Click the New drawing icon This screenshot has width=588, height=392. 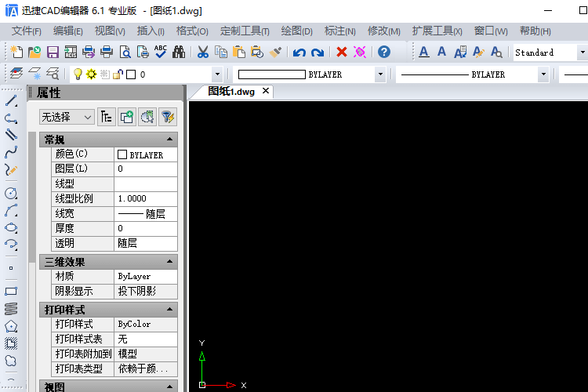(16, 52)
